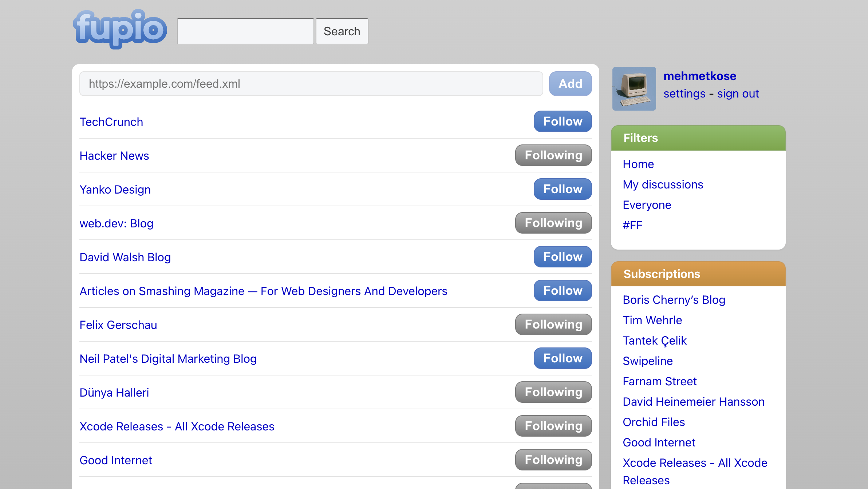Click the sign out link
Screen dimensions: 868x489
(x=738, y=94)
